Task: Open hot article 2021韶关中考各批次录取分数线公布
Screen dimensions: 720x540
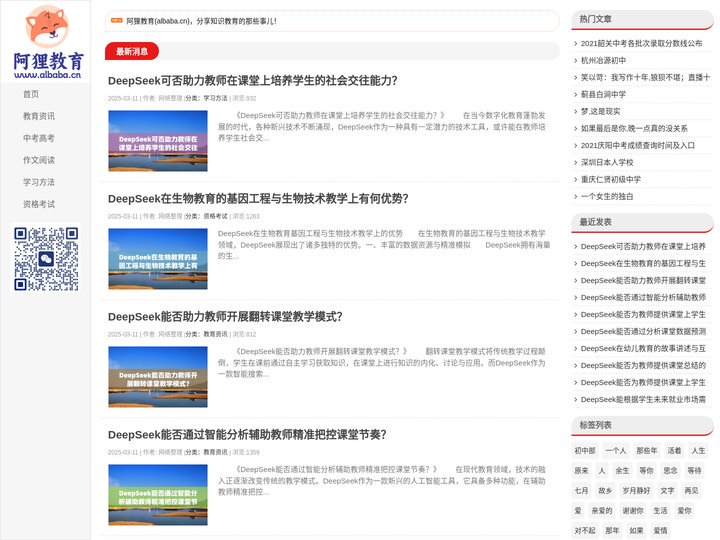Action: [x=641, y=44]
